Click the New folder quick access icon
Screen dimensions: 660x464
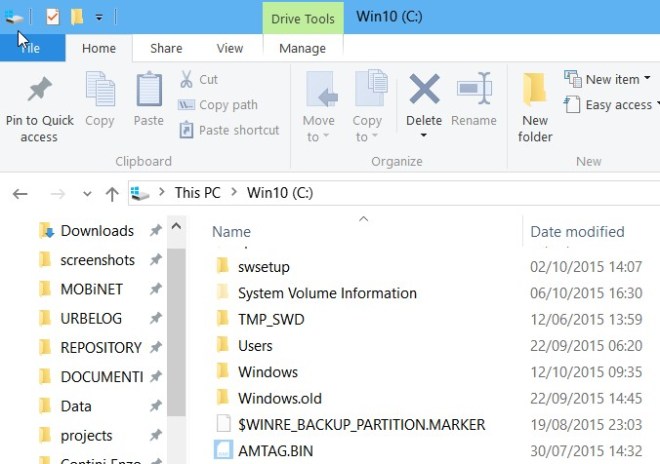click(x=77, y=17)
